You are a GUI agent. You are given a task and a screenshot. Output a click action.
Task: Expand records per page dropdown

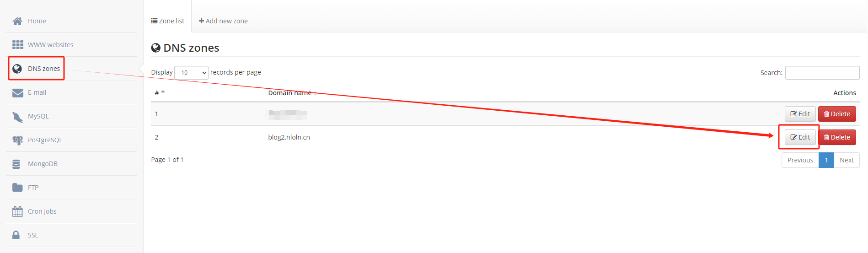[x=192, y=73]
